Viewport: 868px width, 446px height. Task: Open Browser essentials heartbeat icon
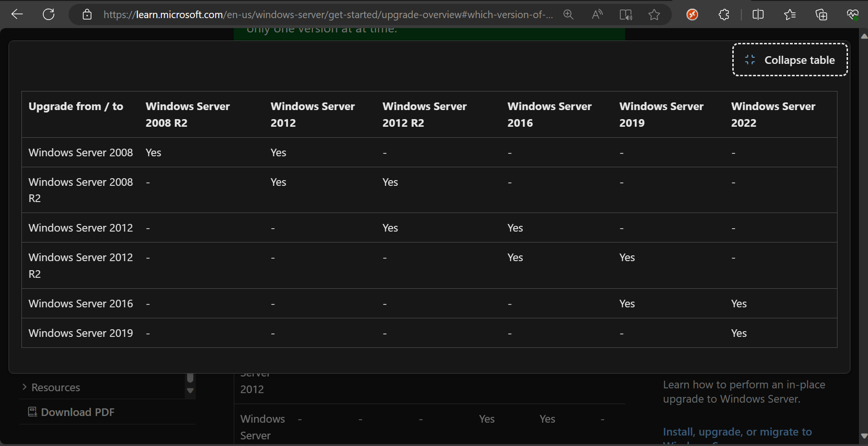click(x=853, y=15)
